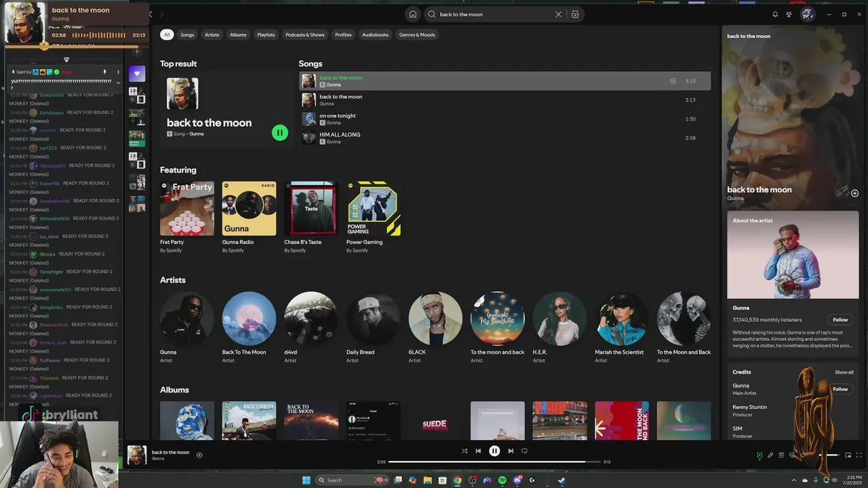Add now-playing track via plus icon in right panel

854,193
